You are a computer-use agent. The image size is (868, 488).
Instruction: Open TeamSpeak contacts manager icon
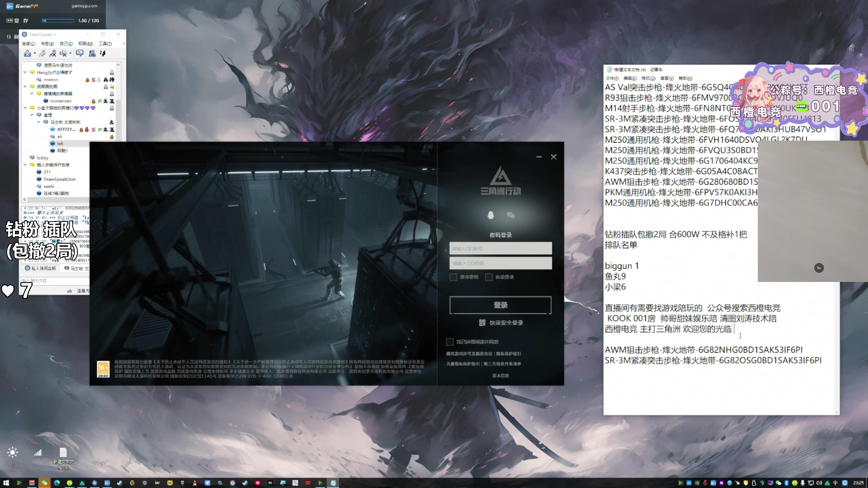click(92, 53)
